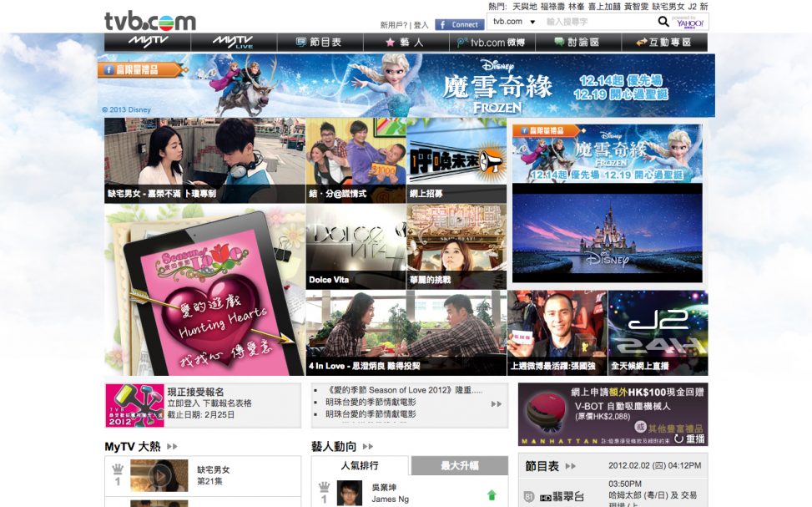Click hot topic 缺宅男女 in top bar

coord(668,7)
